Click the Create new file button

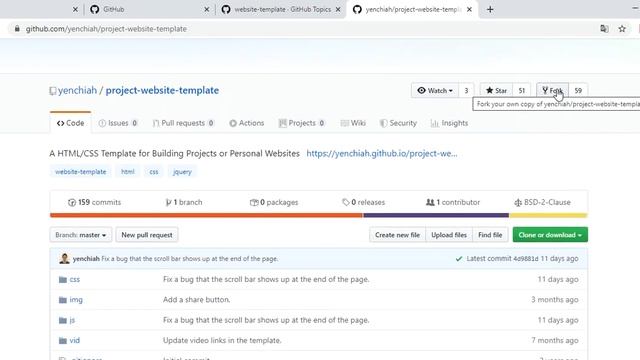(398, 235)
